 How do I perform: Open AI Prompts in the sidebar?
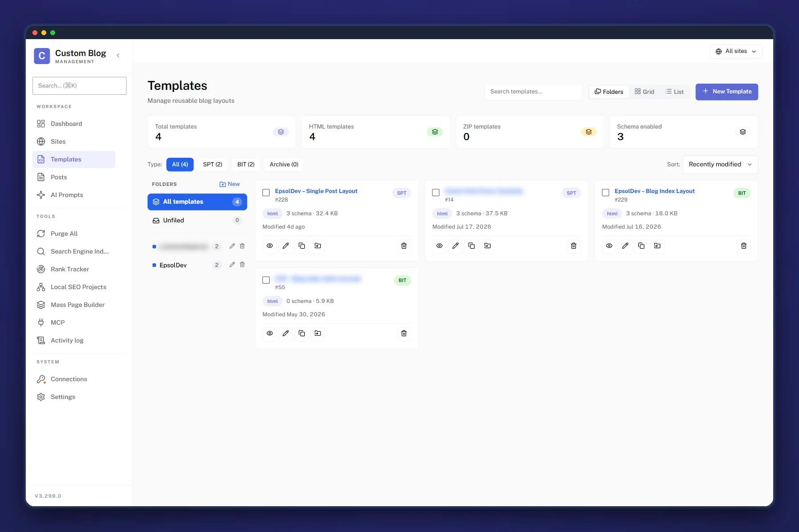[x=74, y=195]
